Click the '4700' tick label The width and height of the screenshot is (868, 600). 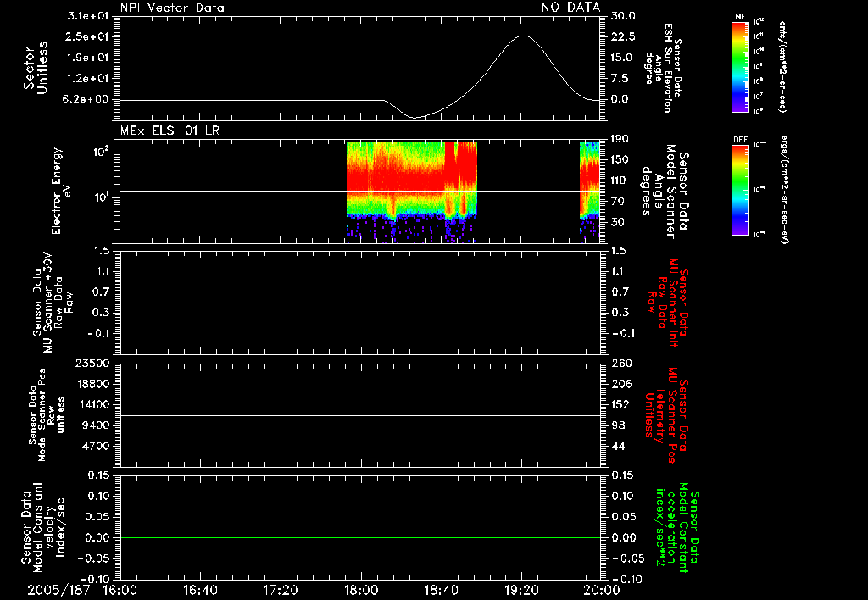coord(96,446)
